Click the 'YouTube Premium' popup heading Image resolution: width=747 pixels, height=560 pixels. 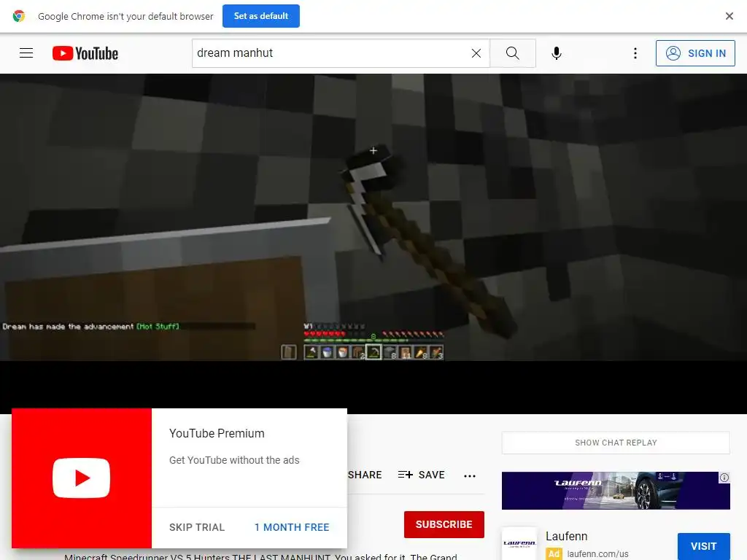217,433
